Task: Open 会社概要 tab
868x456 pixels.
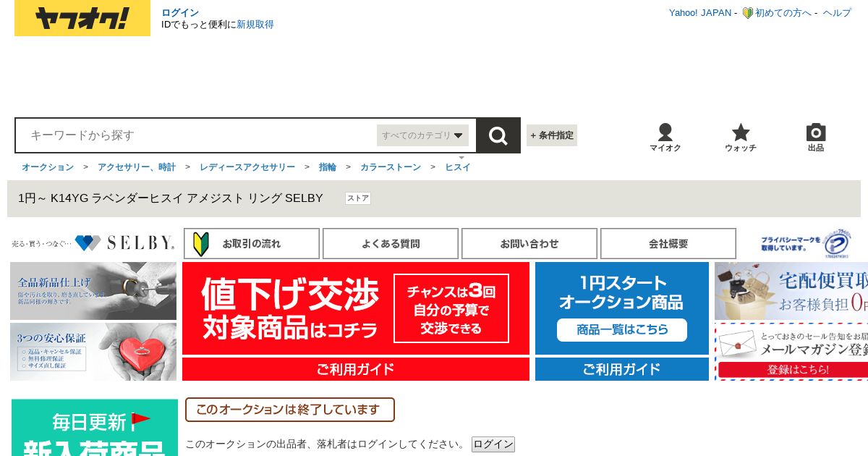Action: [x=668, y=244]
